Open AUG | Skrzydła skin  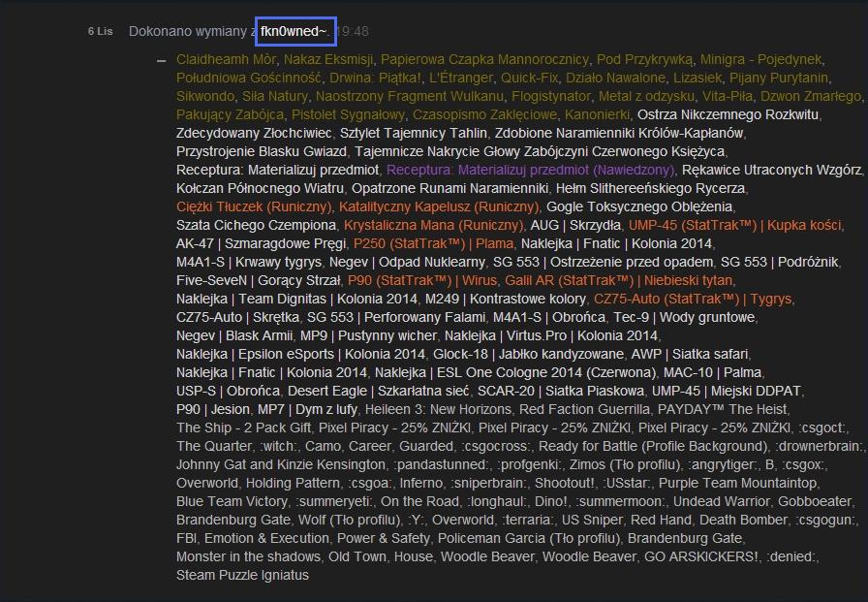pyautogui.click(x=575, y=225)
